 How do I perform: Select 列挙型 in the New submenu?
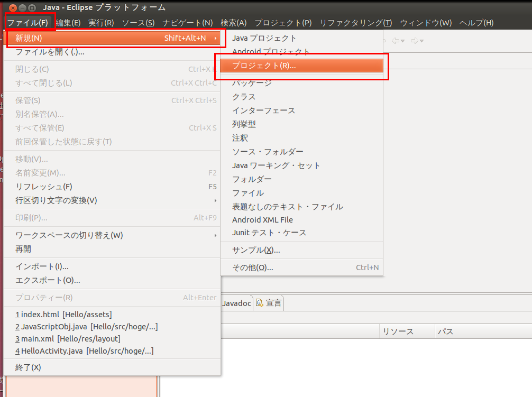[301, 124]
